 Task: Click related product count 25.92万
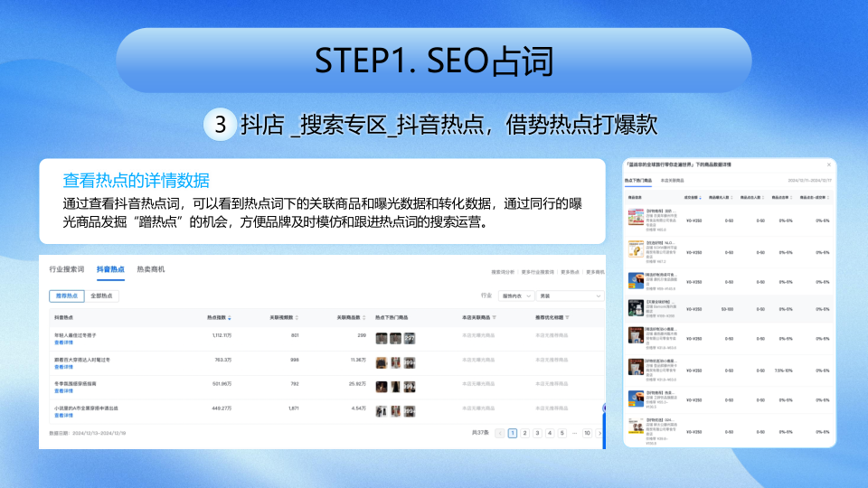tap(357, 383)
